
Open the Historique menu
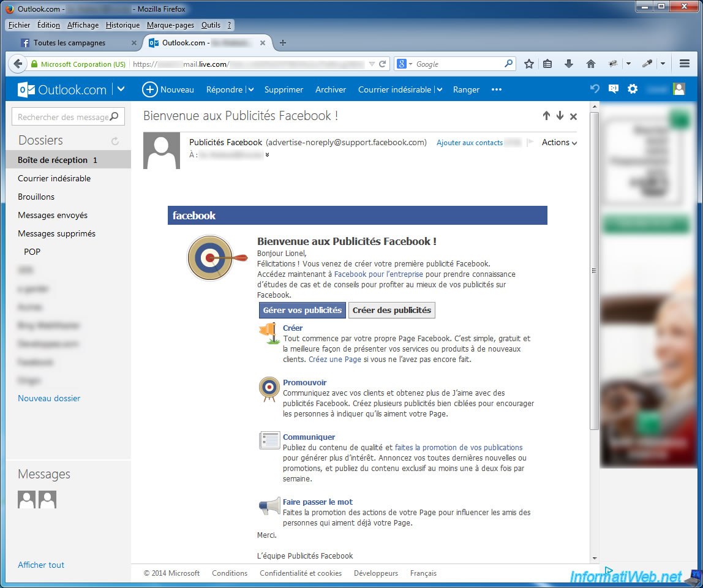coord(123,25)
